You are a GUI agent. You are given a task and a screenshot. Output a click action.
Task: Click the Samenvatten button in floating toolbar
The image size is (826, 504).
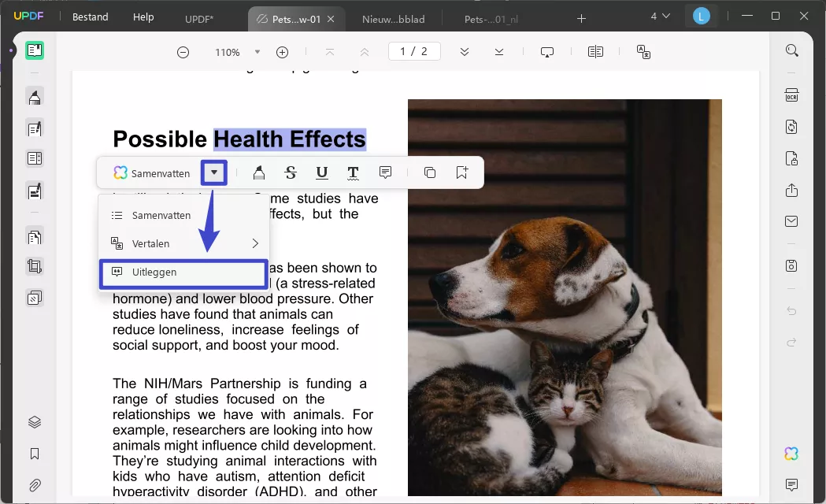[152, 173]
